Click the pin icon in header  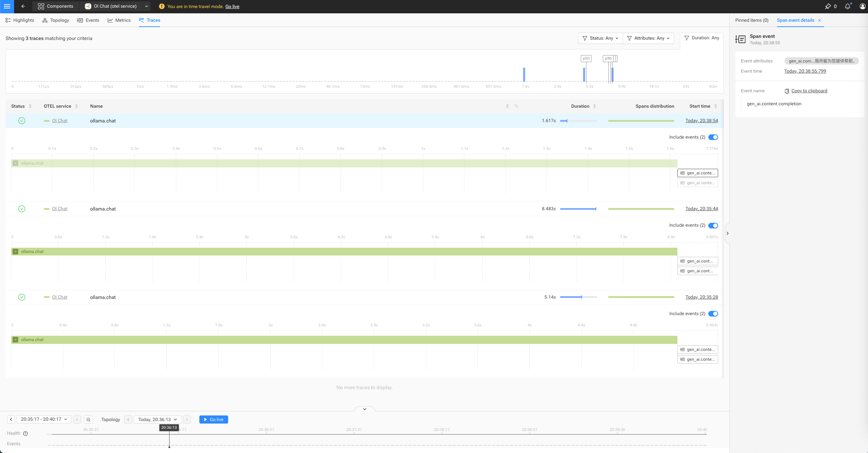828,6
